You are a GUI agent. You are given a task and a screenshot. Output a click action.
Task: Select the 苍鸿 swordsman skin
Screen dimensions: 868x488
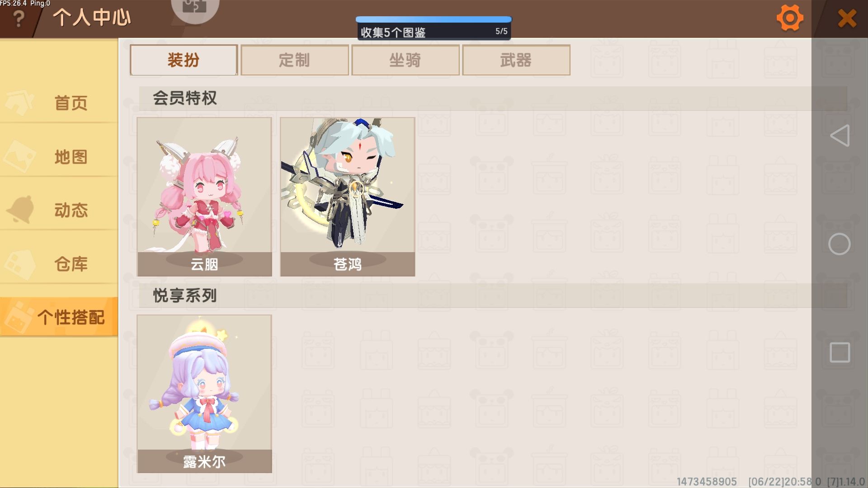click(x=348, y=197)
